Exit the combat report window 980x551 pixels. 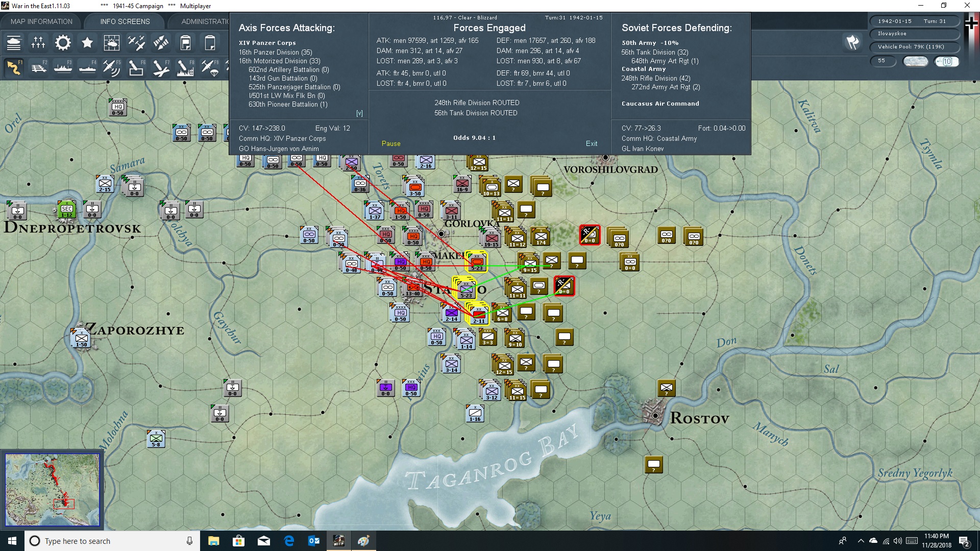[x=592, y=143]
